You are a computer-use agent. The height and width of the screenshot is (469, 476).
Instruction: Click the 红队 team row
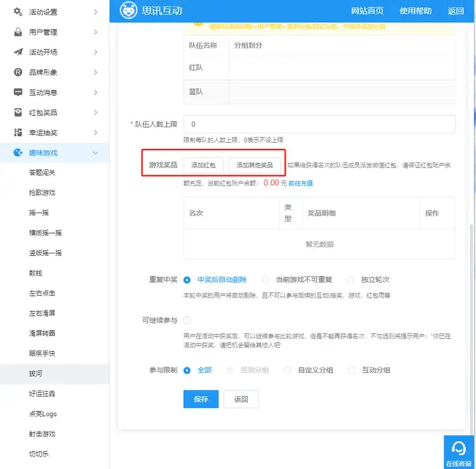[x=319, y=67]
